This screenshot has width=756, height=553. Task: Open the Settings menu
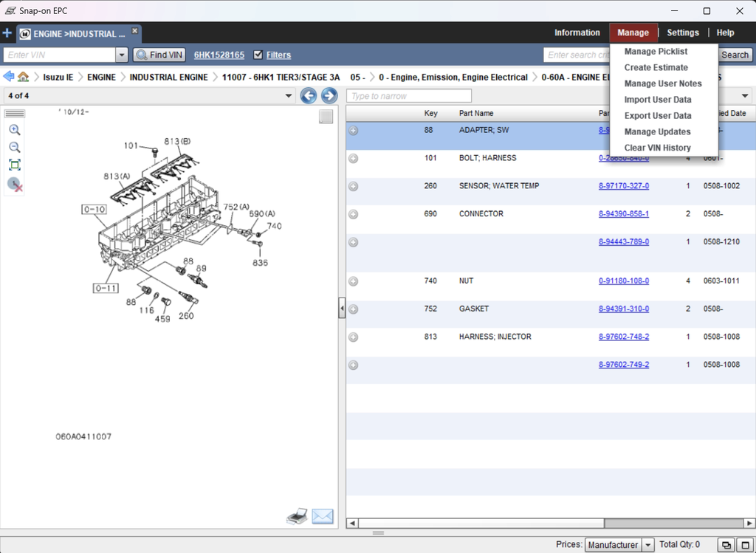[x=683, y=32]
